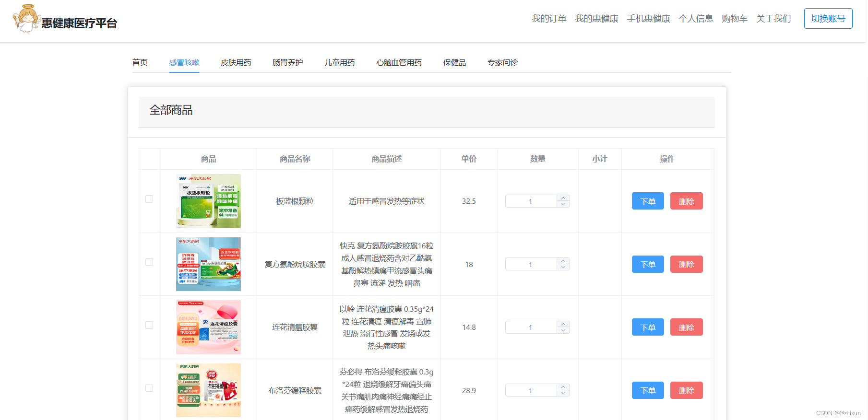Place order for 布洛芬缓释胶囊
868x420 pixels.
[648, 390]
